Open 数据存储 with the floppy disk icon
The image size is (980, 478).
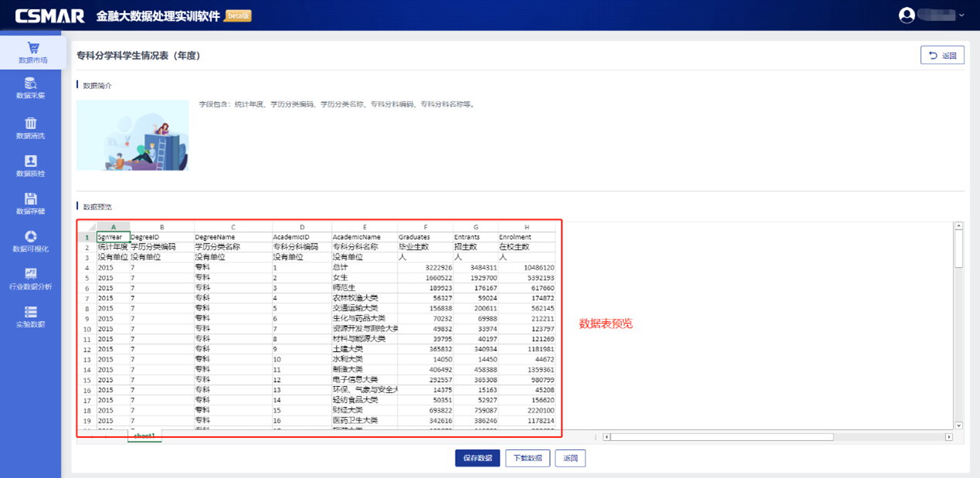point(31,199)
